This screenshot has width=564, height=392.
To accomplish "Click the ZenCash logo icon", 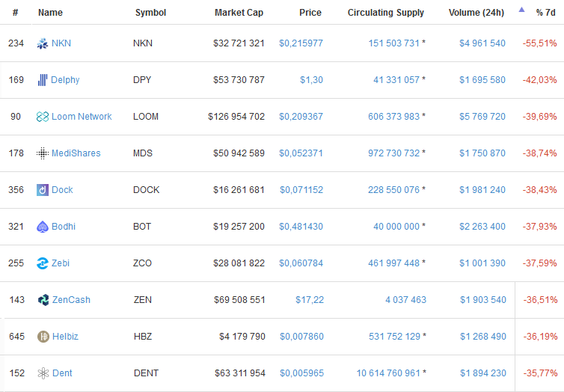I will [x=43, y=300].
